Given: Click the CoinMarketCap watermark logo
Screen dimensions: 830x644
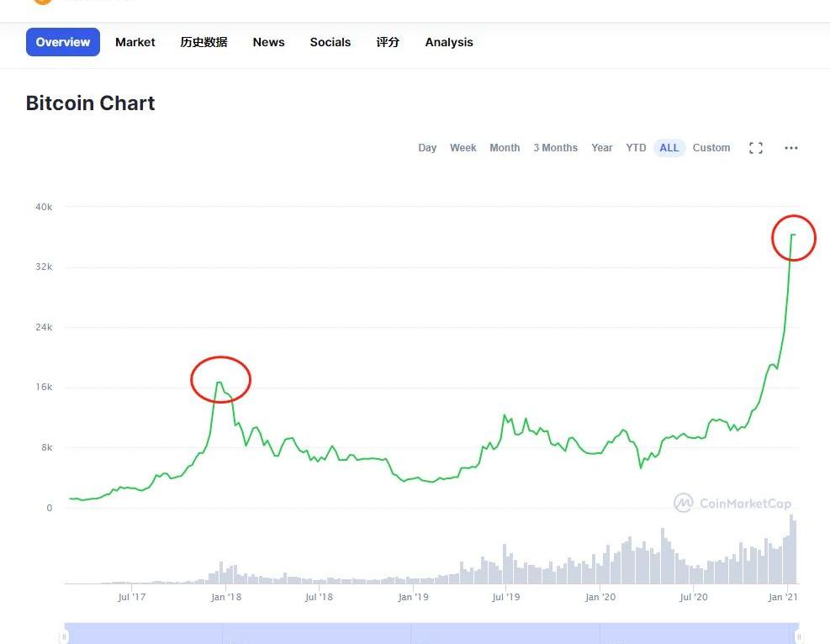Looking at the screenshot, I should coord(732,503).
